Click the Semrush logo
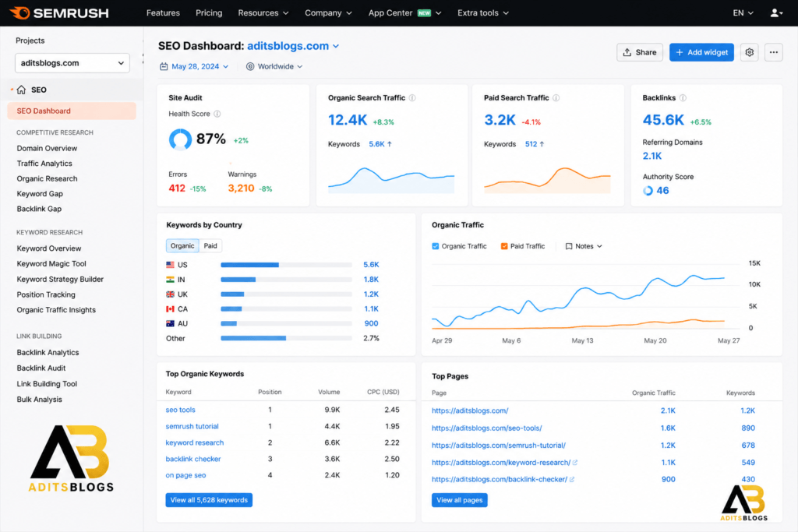The height and width of the screenshot is (532, 798). tap(59, 12)
